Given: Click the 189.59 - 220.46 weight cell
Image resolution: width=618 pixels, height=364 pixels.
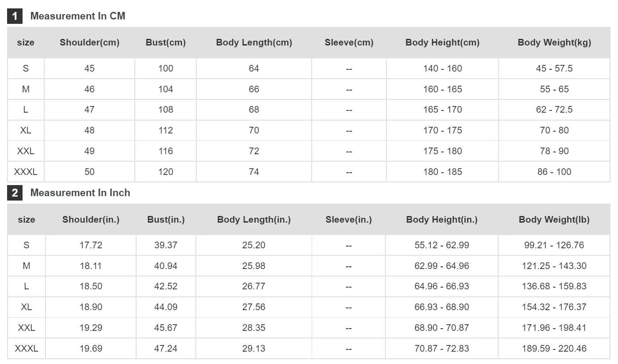Looking at the screenshot, I should (x=554, y=349).
